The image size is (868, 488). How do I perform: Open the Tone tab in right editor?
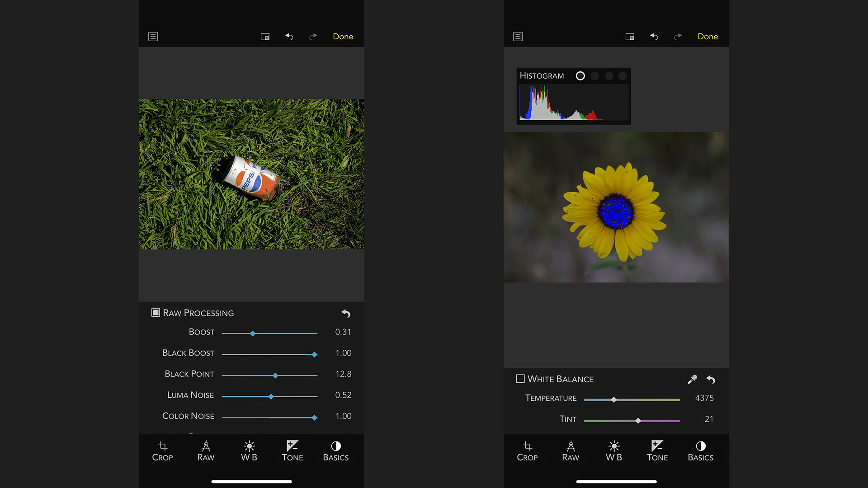657,451
